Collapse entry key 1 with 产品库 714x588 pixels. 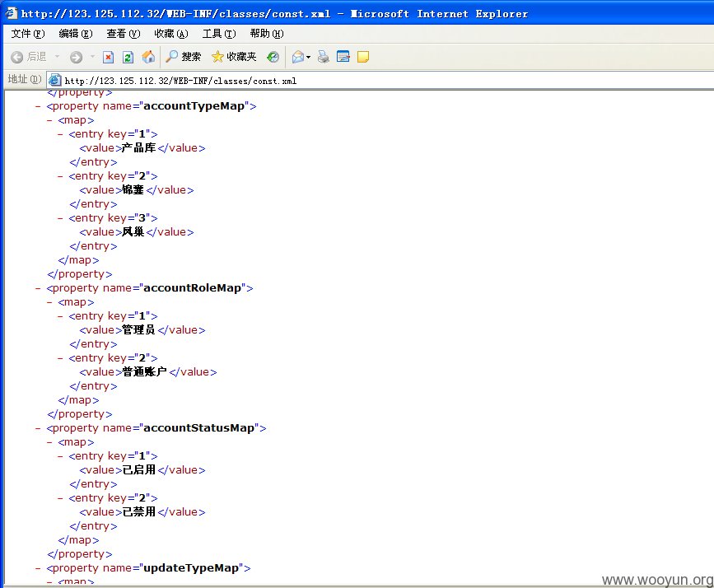[x=60, y=134]
